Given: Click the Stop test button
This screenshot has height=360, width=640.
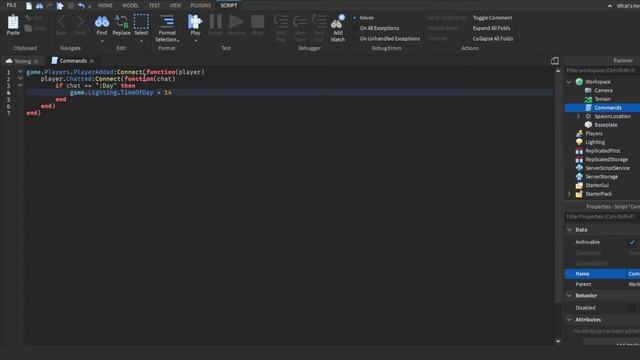Looking at the screenshot, I should click(258, 22).
